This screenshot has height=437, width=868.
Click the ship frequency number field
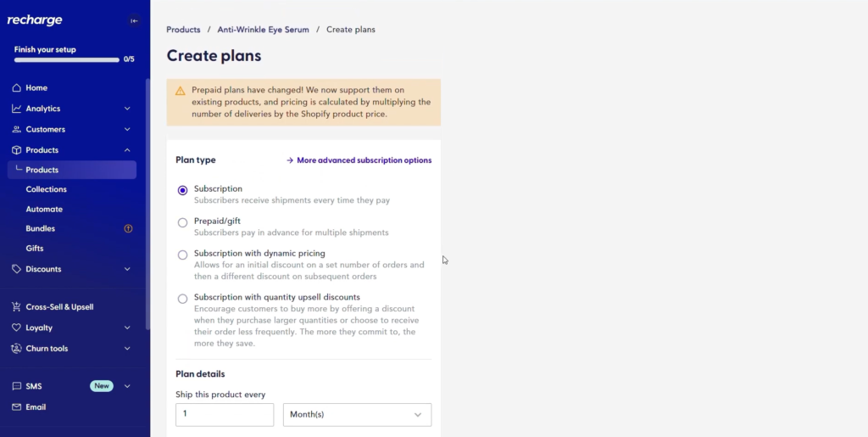click(225, 414)
